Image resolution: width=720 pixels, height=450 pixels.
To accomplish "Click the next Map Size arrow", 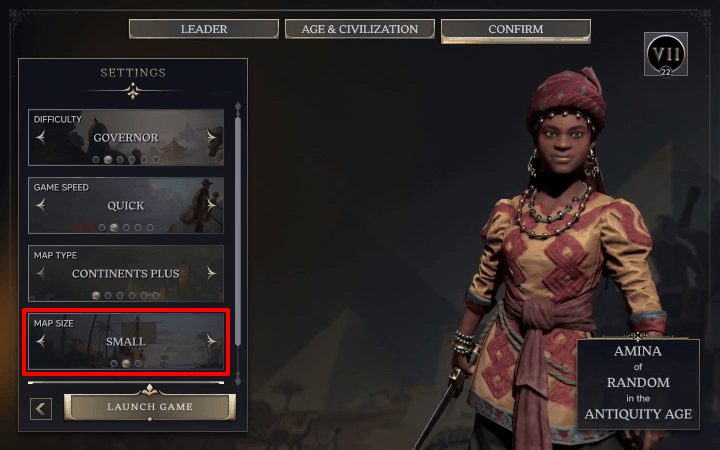I will tap(211, 341).
